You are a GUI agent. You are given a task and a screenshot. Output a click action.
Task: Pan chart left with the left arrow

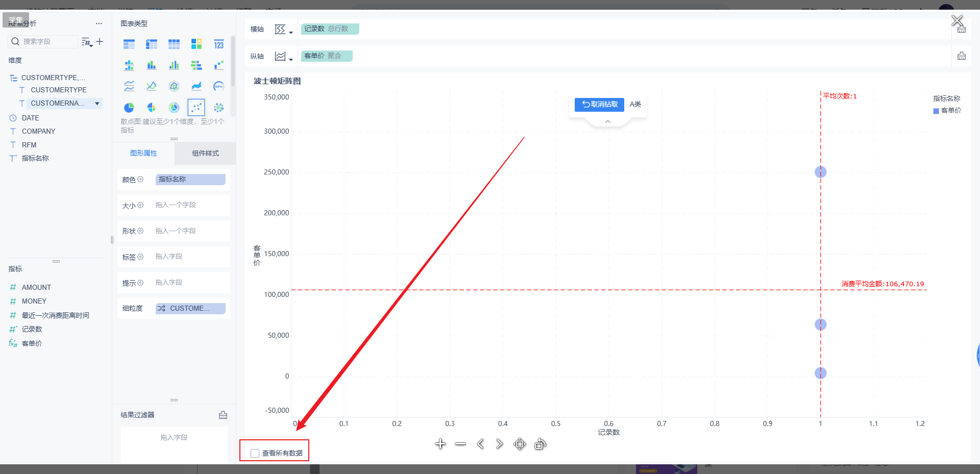pos(480,444)
